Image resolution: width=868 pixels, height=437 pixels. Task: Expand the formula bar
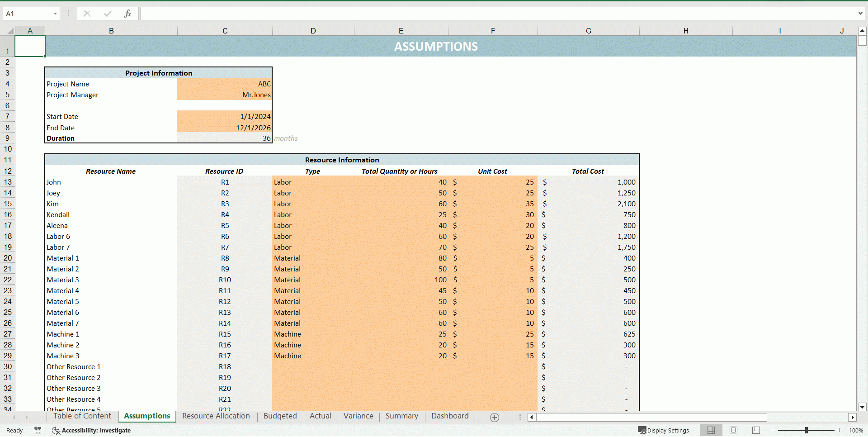pyautogui.click(x=860, y=14)
